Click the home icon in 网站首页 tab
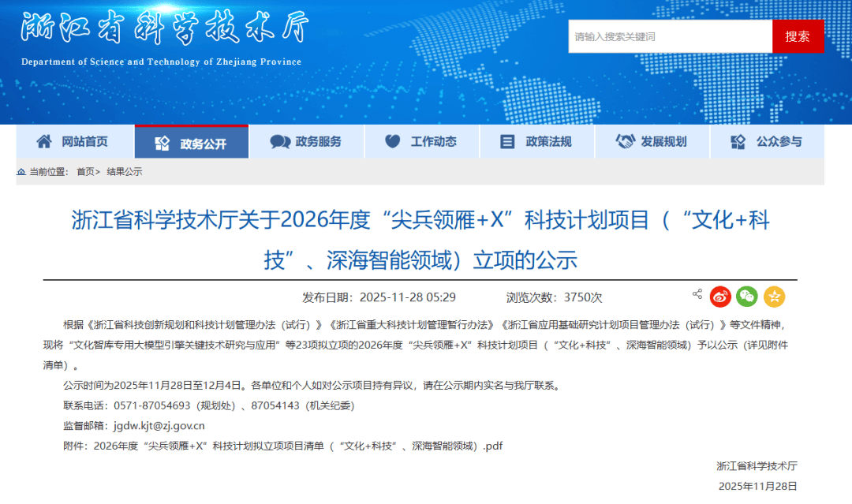 [x=44, y=142]
